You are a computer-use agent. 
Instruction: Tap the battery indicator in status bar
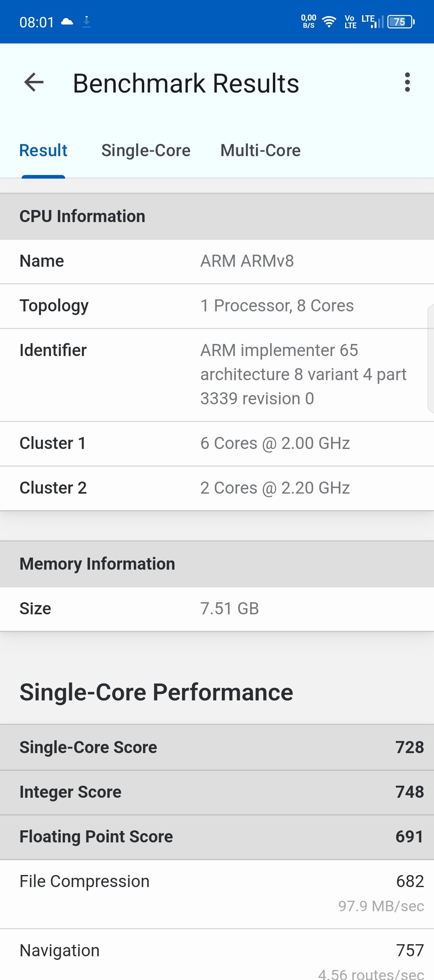pyautogui.click(x=401, y=22)
